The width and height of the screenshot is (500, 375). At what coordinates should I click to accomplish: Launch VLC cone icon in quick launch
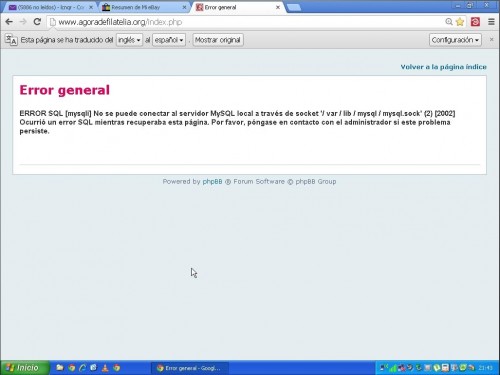pyautogui.click(x=105, y=368)
